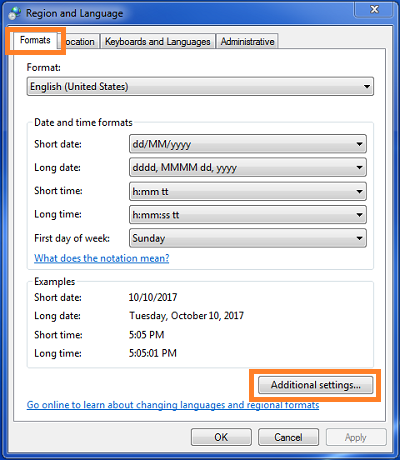Close the Region and Language dialog
The height and width of the screenshot is (460, 400).
[374, 9]
